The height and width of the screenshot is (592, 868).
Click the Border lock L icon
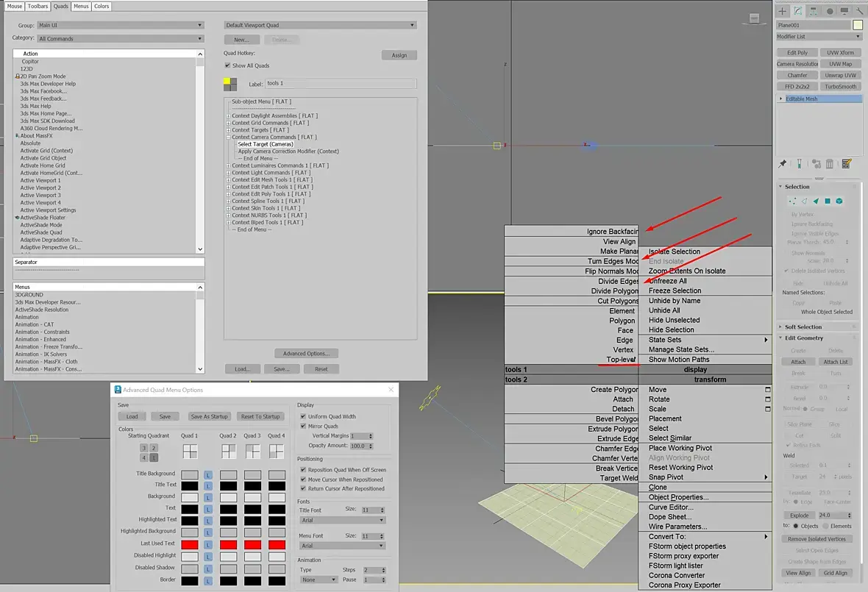pos(208,581)
